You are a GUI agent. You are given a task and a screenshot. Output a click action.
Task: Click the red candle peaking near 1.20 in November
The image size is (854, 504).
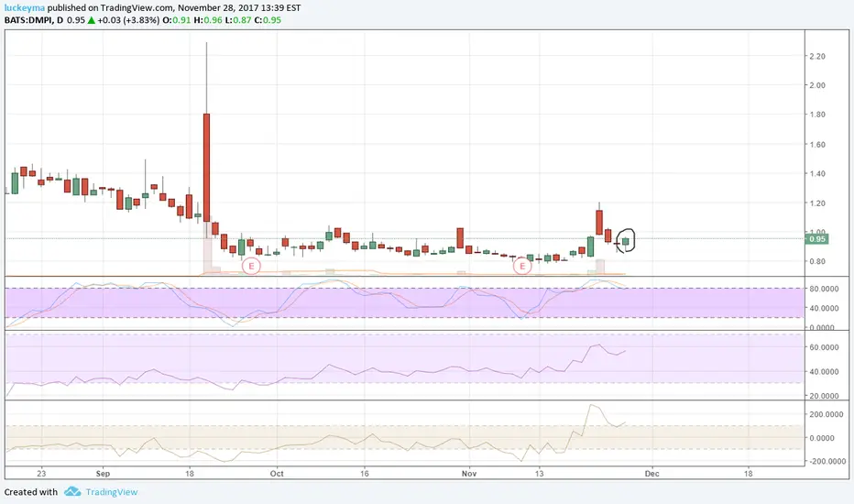coord(599,223)
